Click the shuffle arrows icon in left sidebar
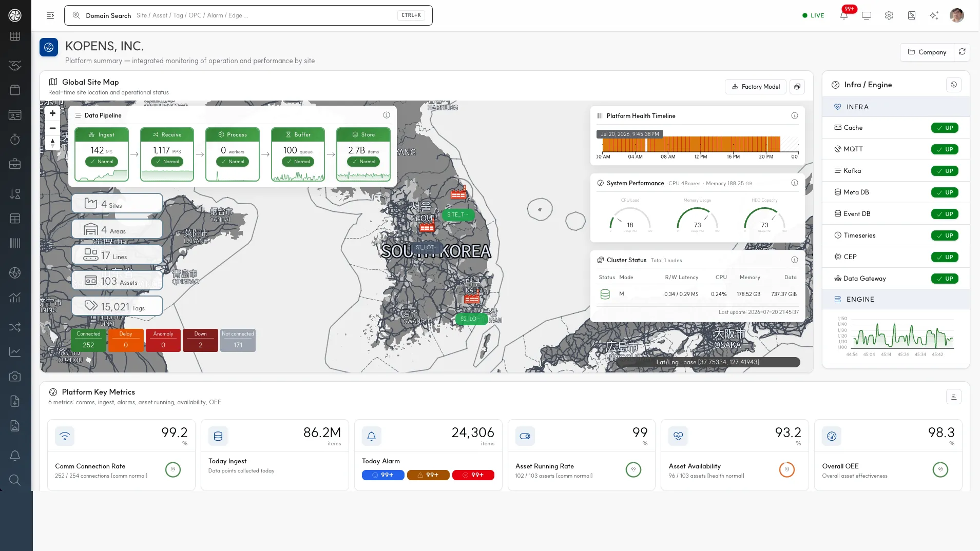 coord(15,327)
